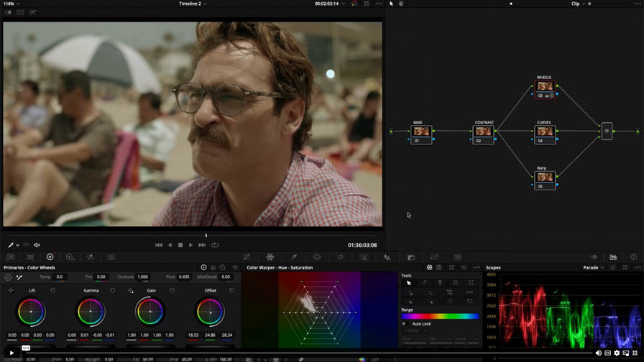Reset the Lift color wheel
The width and height of the screenshot is (644, 362).
point(52,290)
